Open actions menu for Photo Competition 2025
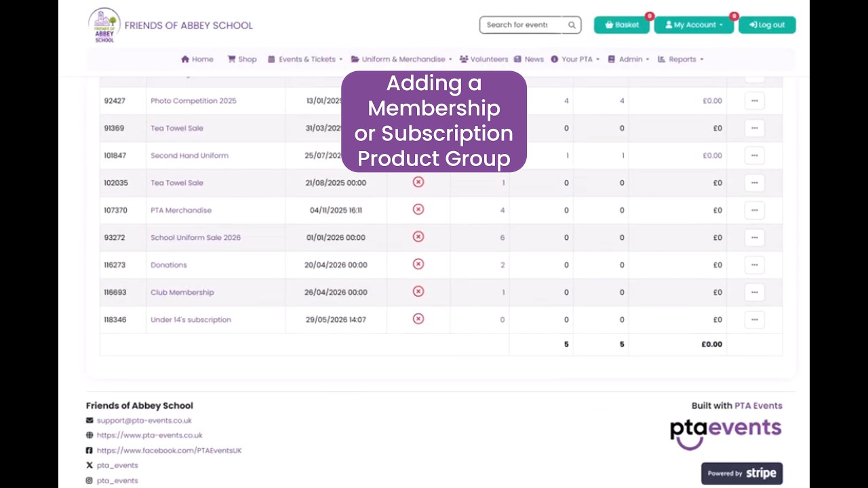The height and width of the screenshot is (488, 868). coord(754,101)
